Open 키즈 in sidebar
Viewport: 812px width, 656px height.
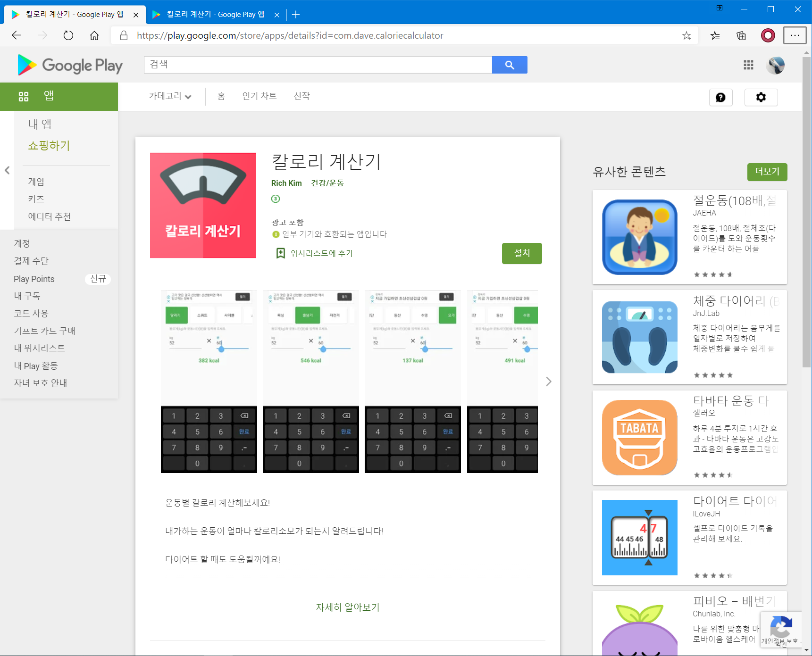coord(36,199)
